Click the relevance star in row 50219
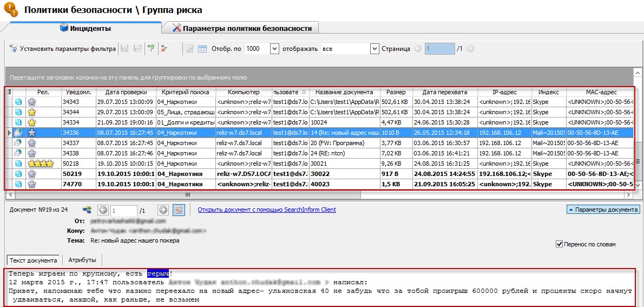This screenshot has height=307, width=644. coord(31,174)
